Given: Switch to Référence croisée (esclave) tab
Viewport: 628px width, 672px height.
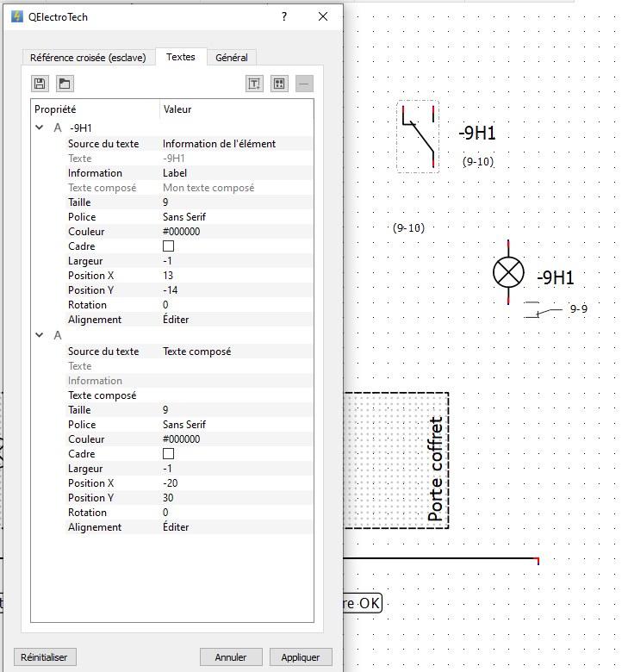Looking at the screenshot, I should coord(88,58).
